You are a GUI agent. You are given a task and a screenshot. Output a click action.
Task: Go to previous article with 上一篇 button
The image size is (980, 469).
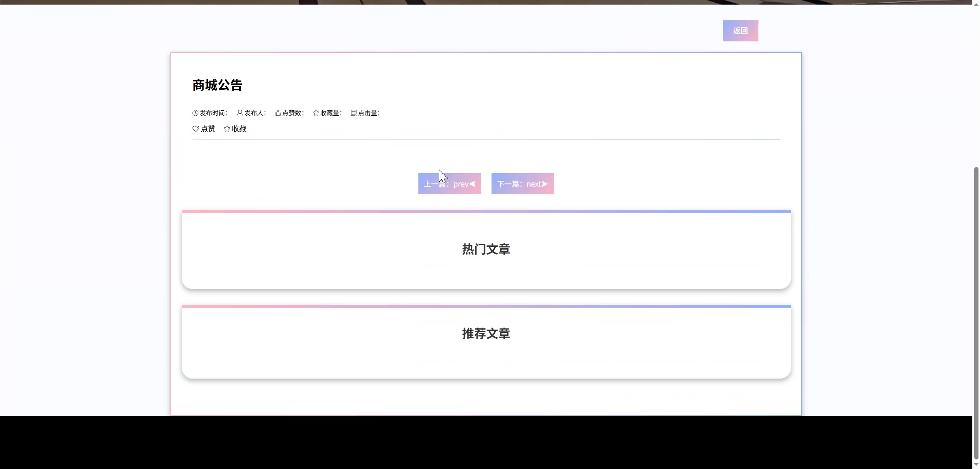(x=449, y=184)
